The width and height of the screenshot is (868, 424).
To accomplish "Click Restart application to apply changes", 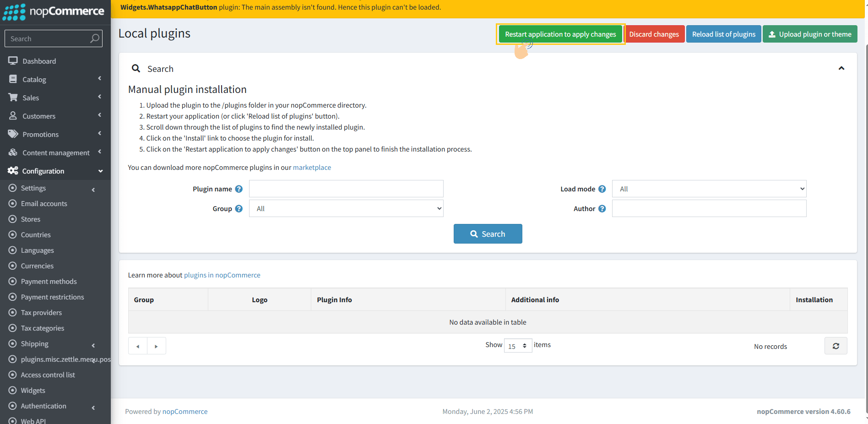I will coord(560,34).
